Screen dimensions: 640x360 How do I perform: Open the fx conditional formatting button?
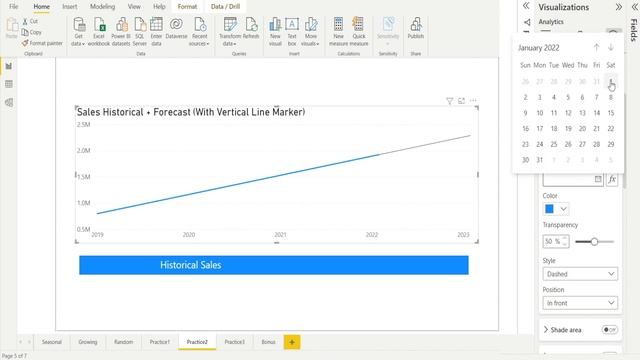(612, 179)
